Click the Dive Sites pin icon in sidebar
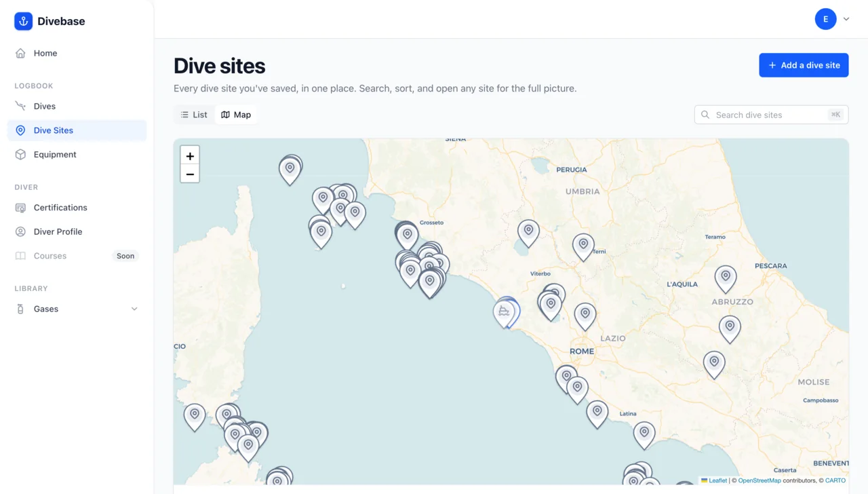The height and width of the screenshot is (494, 868). pos(20,130)
